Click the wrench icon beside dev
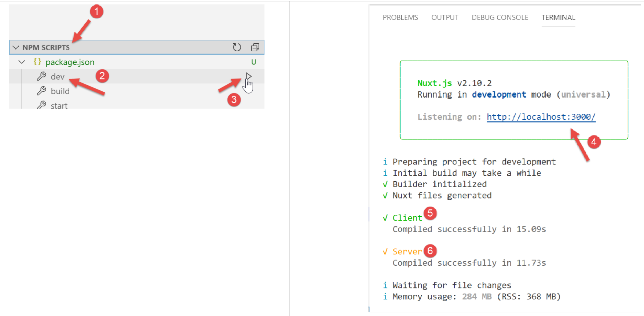Screen dimensions: 644x316 pyautogui.click(x=41, y=76)
